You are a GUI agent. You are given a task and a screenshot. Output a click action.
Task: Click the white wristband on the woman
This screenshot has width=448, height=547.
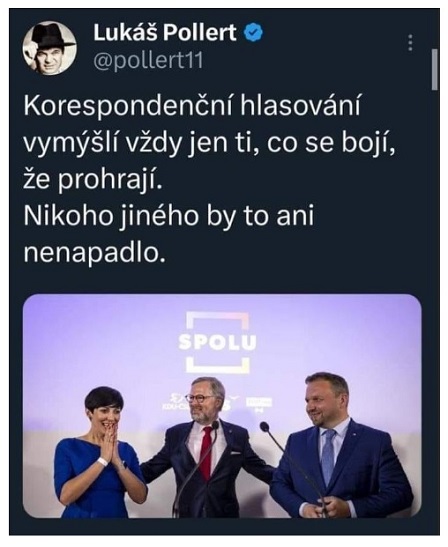coord(103,462)
